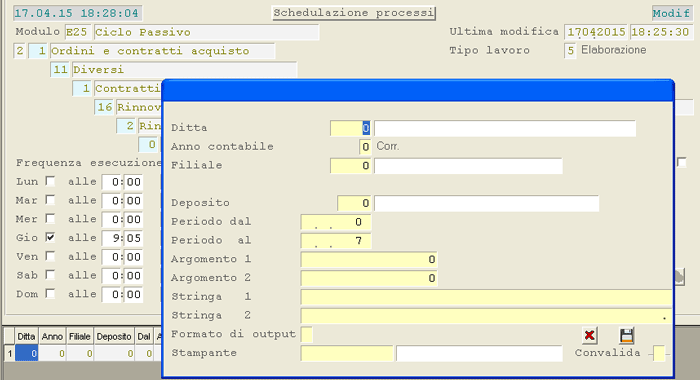The image size is (700, 380).
Task: Click the Anno column header in grid
Action: pos(52,336)
